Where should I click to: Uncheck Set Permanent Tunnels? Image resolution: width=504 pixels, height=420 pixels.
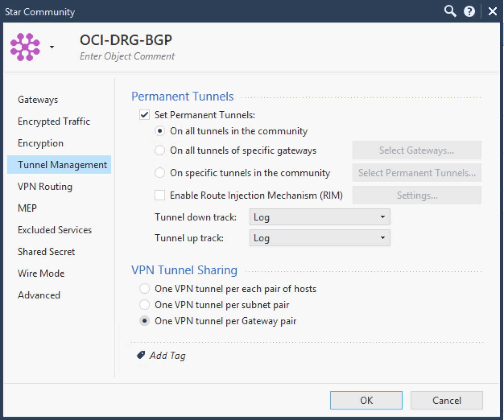[x=144, y=115]
